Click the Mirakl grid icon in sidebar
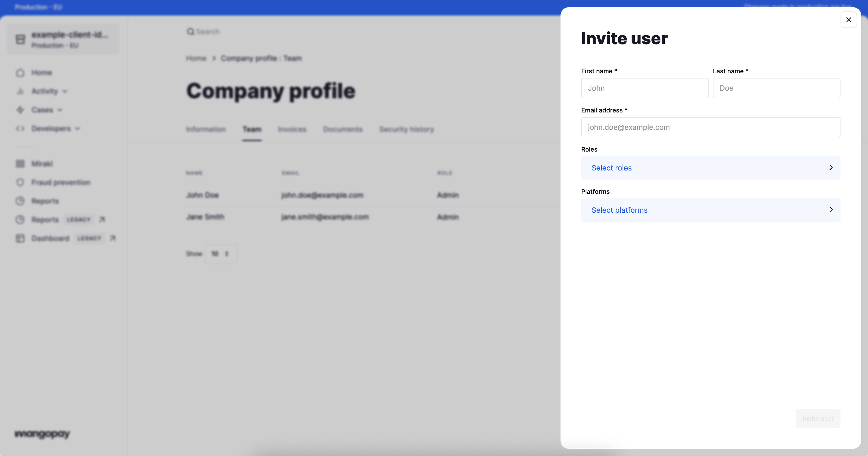868x456 pixels. pos(20,164)
